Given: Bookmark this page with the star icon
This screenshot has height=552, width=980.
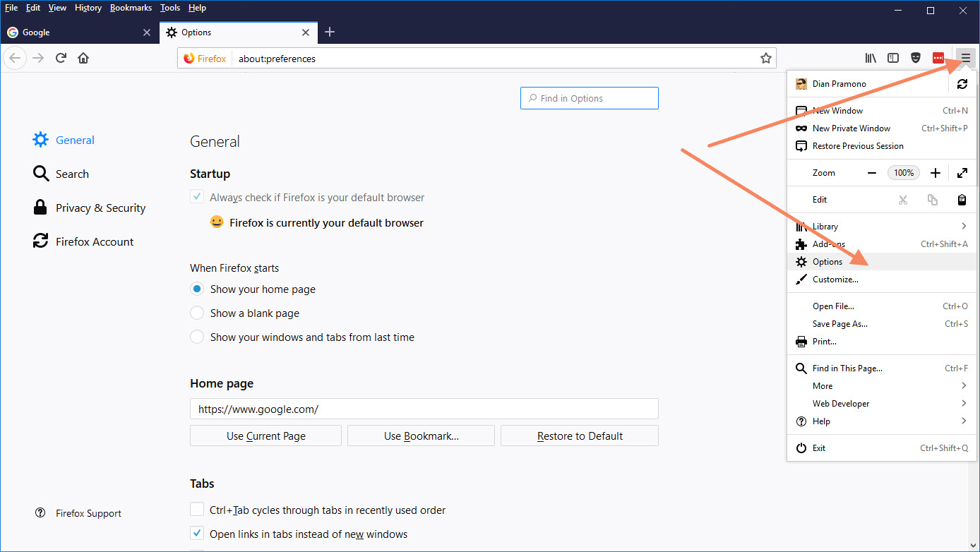Looking at the screenshot, I should coord(765,59).
